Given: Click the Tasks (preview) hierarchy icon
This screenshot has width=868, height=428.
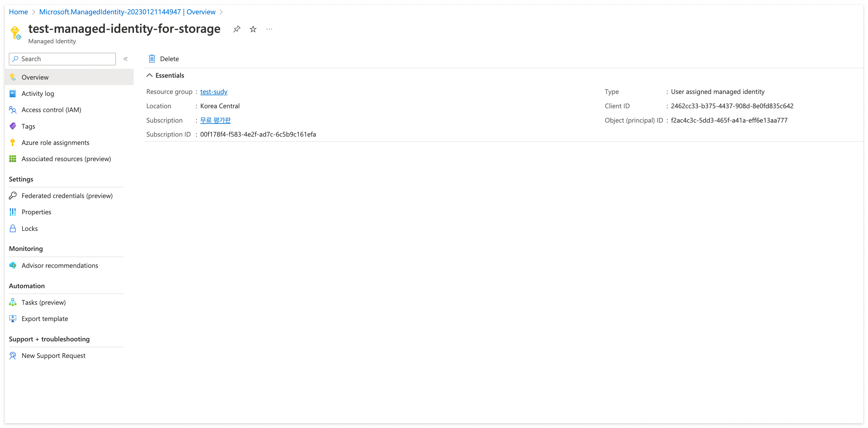Looking at the screenshot, I should (x=13, y=302).
